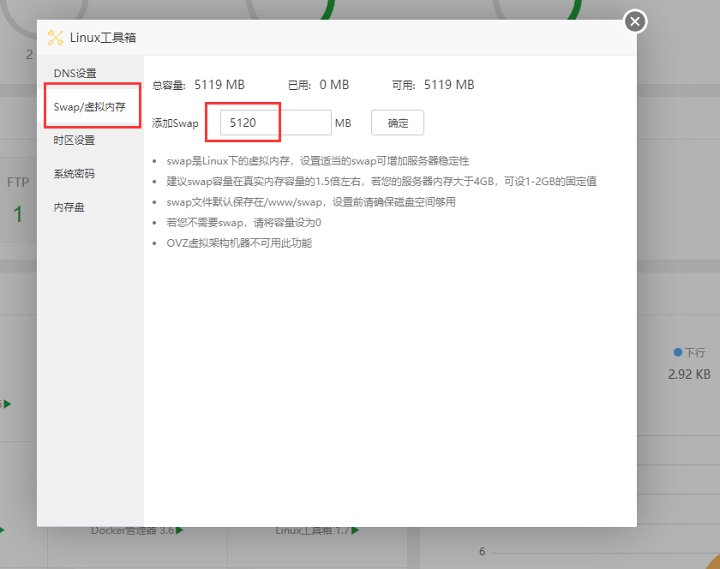Viewport: 720px width, 569px height.
Task: Select Swap/虚拟内存 in the sidebar
Action: pyautogui.click(x=92, y=107)
